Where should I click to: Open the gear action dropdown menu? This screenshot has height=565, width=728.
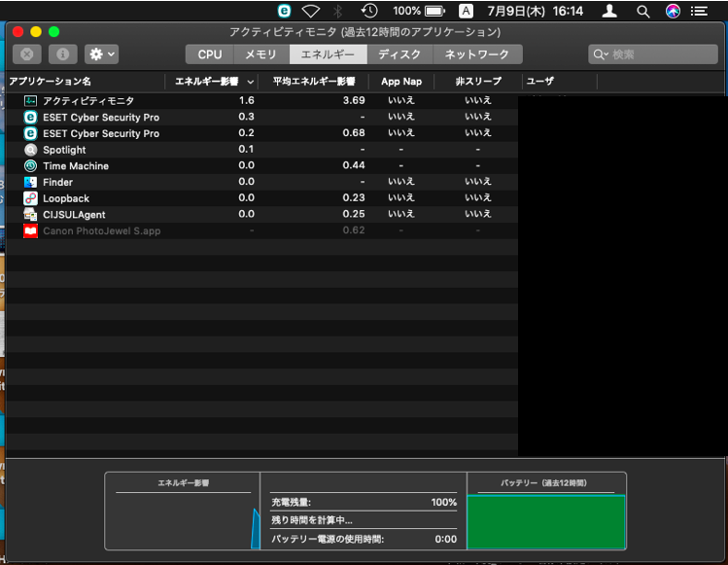point(102,54)
